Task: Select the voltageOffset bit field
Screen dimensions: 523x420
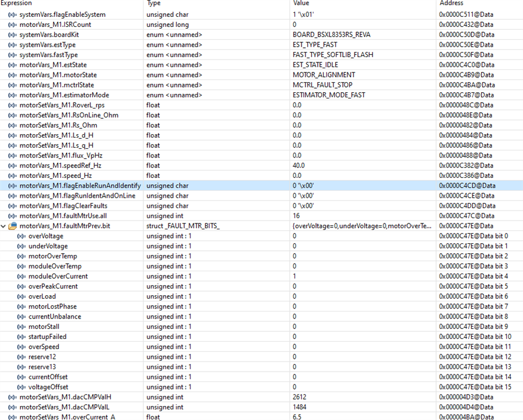Action: click(48, 387)
